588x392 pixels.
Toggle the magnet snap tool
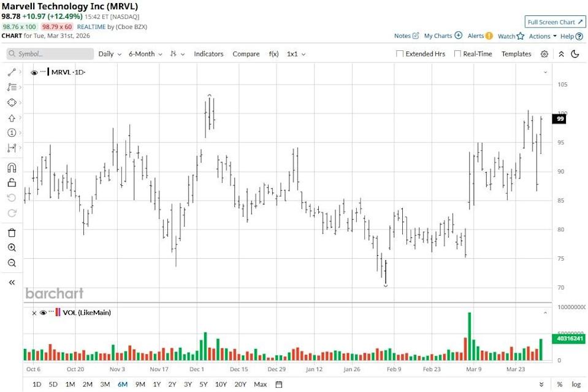[11, 167]
